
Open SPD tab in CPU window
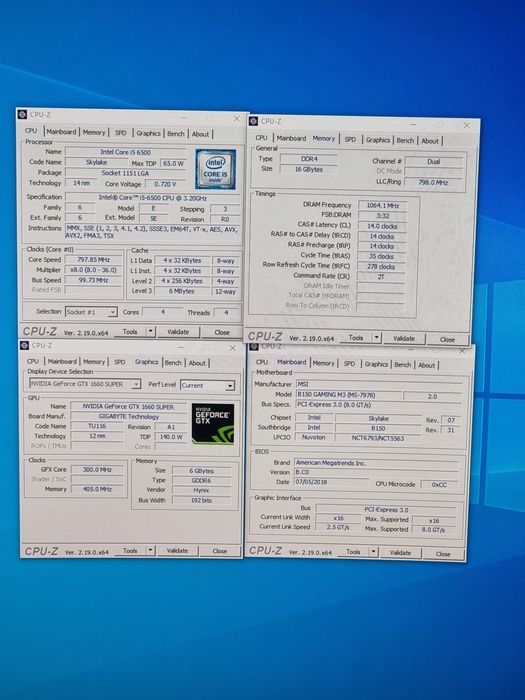[121, 133]
